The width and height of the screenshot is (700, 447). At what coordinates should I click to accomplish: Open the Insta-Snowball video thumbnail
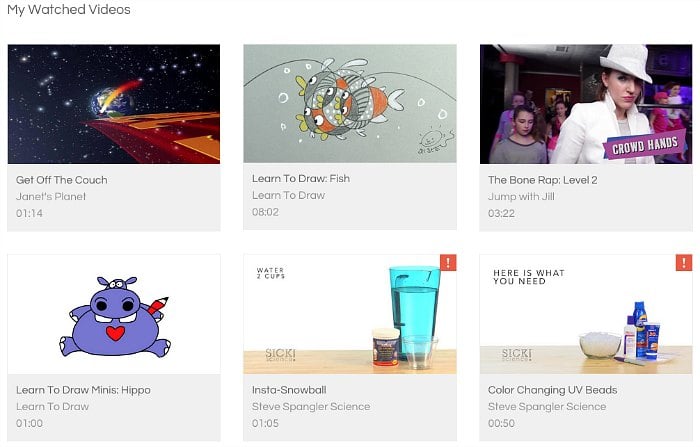coord(350,314)
